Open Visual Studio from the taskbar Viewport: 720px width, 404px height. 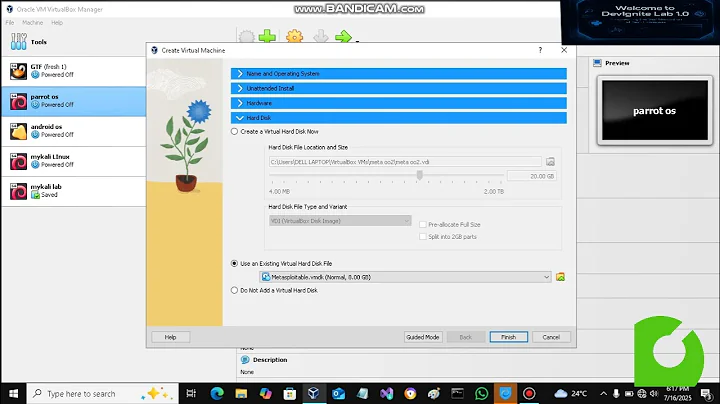(387, 393)
